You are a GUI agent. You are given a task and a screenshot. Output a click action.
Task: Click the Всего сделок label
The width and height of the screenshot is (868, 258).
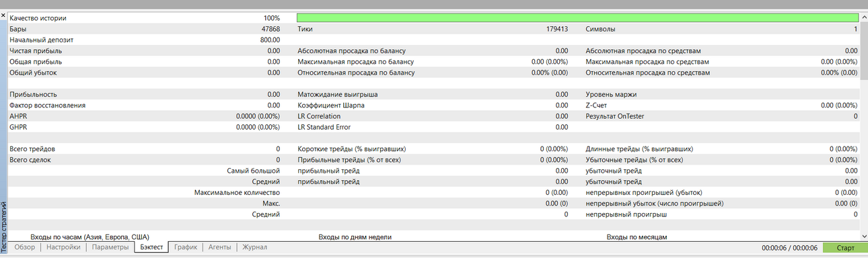click(x=30, y=159)
